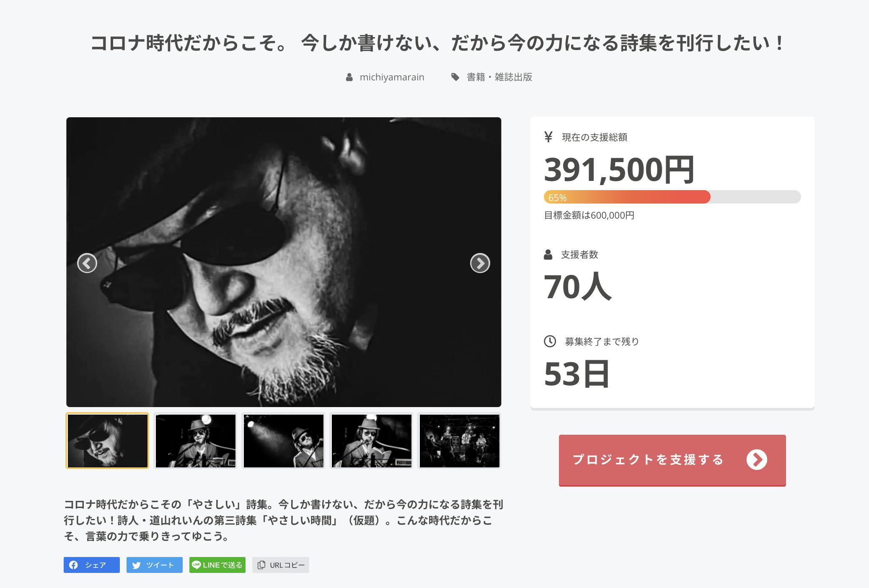Open 書籍・雑誌出版 category link
Viewport: 869px width, 588px height.
coord(499,77)
